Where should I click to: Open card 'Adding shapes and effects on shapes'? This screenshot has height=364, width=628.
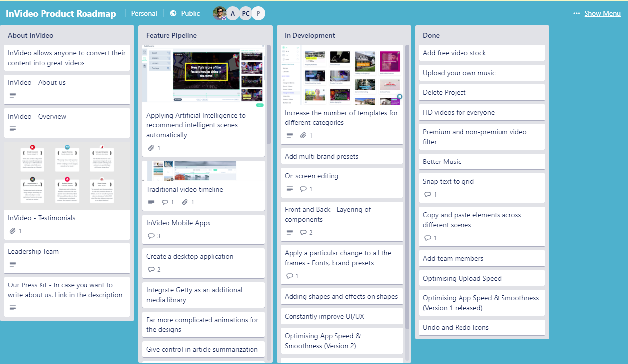point(342,296)
